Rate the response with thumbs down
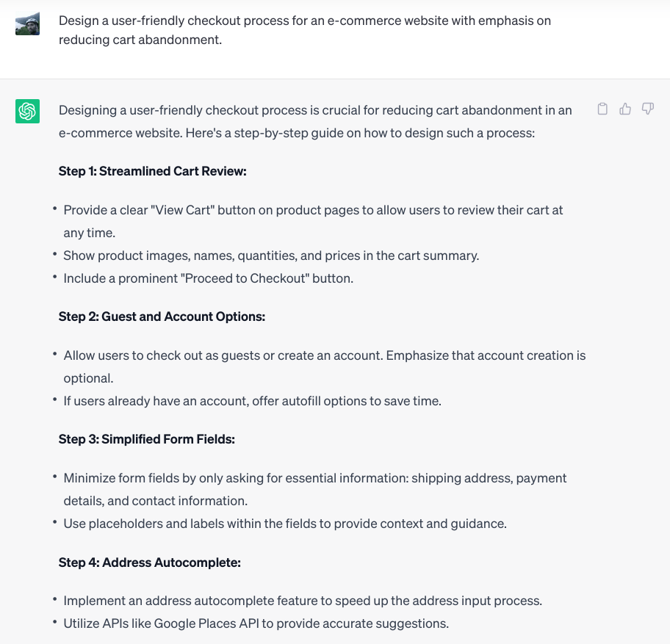This screenshot has height=644, width=670. click(647, 108)
